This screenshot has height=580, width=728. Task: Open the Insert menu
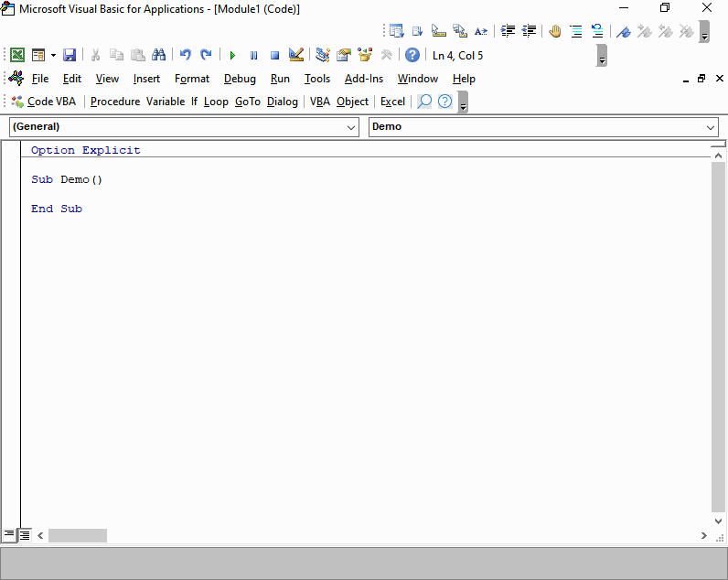146,79
